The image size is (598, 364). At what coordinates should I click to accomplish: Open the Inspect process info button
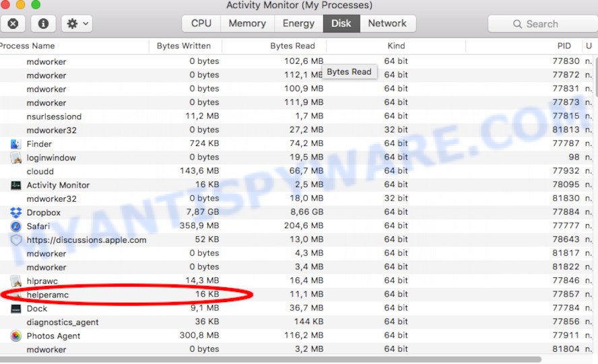(x=43, y=24)
